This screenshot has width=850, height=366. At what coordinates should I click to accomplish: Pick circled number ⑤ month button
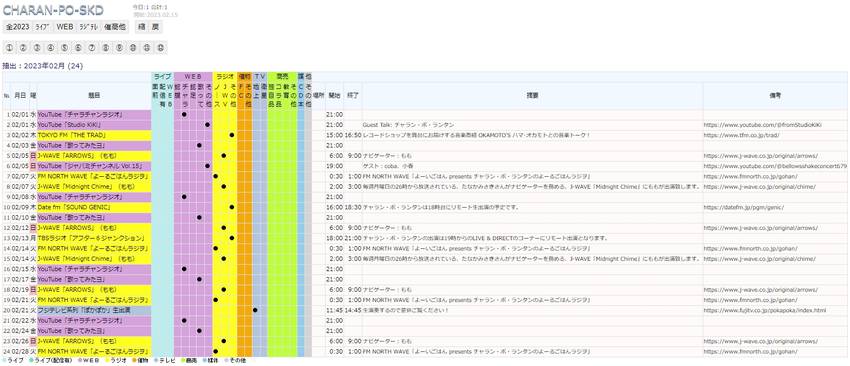(65, 48)
